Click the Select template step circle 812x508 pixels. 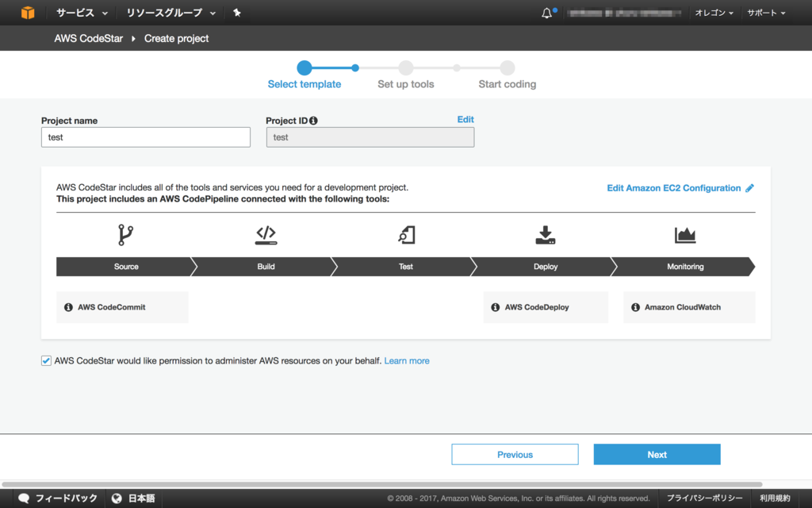[x=304, y=68]
